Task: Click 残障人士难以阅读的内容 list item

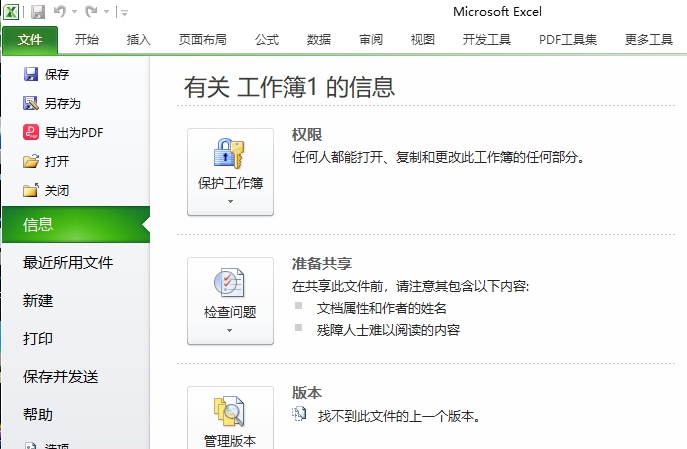Action: pos(388,330)
